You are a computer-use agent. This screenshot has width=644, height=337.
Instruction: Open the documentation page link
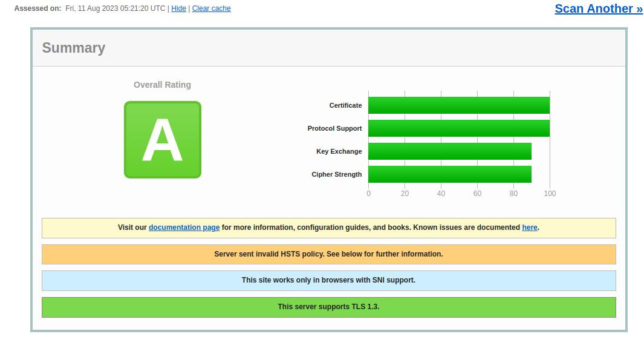point(184,227)
